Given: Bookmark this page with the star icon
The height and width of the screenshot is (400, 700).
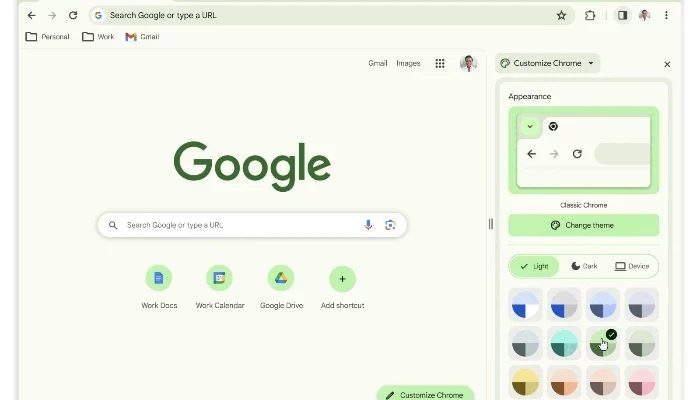Looking at the screenshot, I should click(561, 15).
